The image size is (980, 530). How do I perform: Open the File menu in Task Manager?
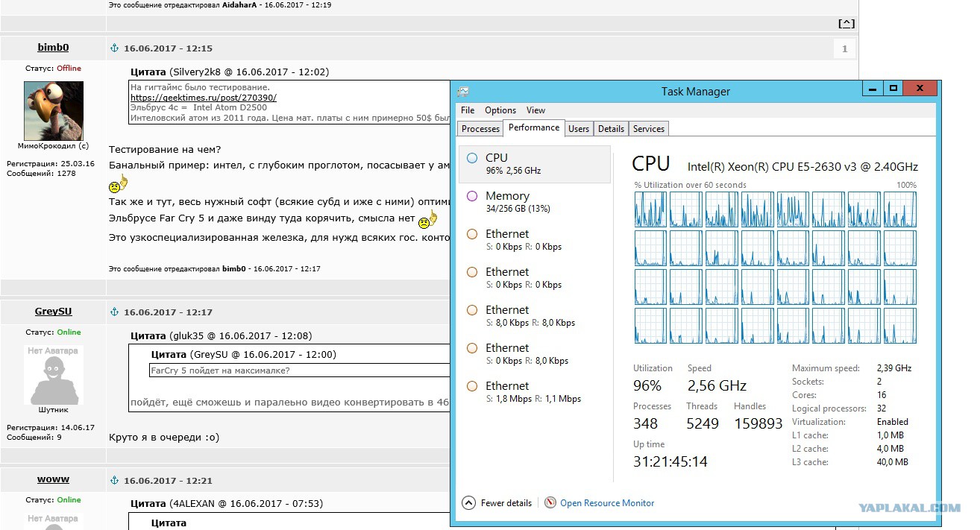468,110
